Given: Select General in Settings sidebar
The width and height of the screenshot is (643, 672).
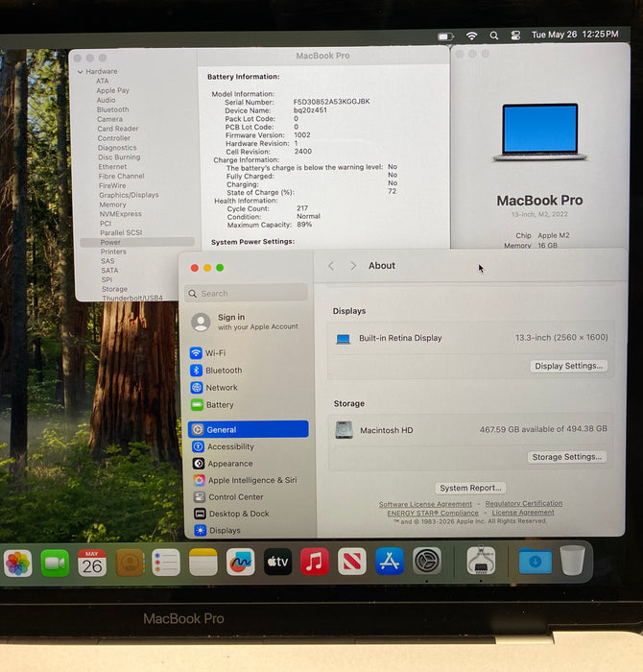Looking at the screenshot, I should click(x=249, y=429).
